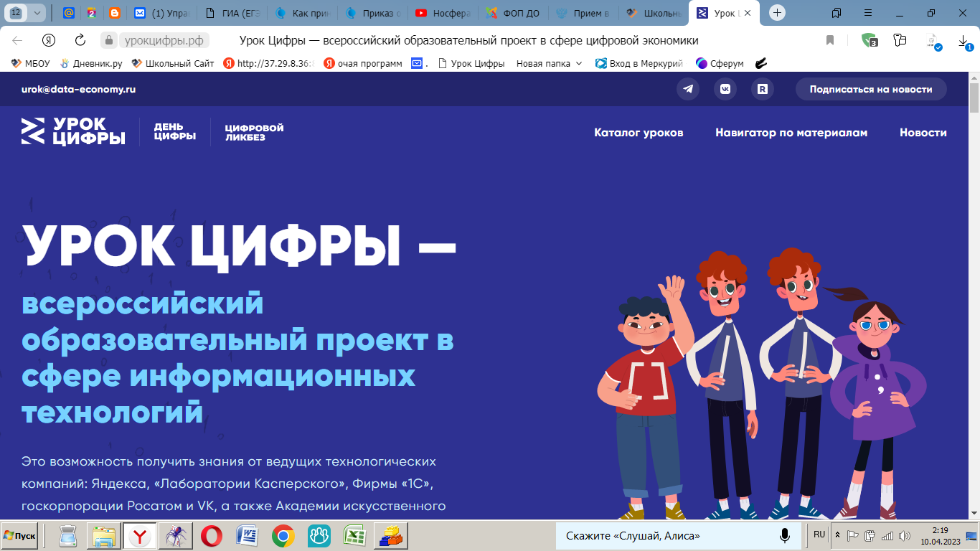980x551 pixels.
Task: Open the Opera browser taskbar icon
Action: (211, 535)
